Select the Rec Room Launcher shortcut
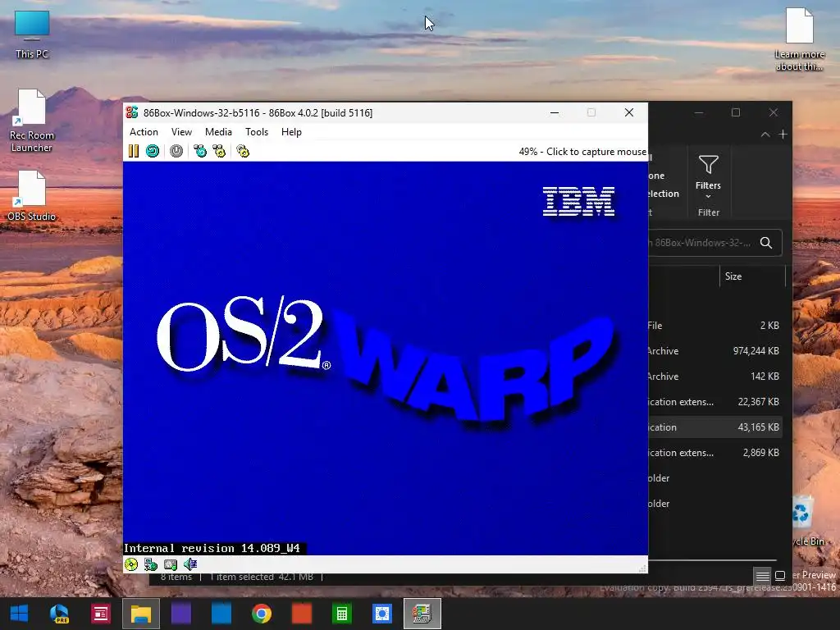840x630 pixels. click(x=32, y=121)
